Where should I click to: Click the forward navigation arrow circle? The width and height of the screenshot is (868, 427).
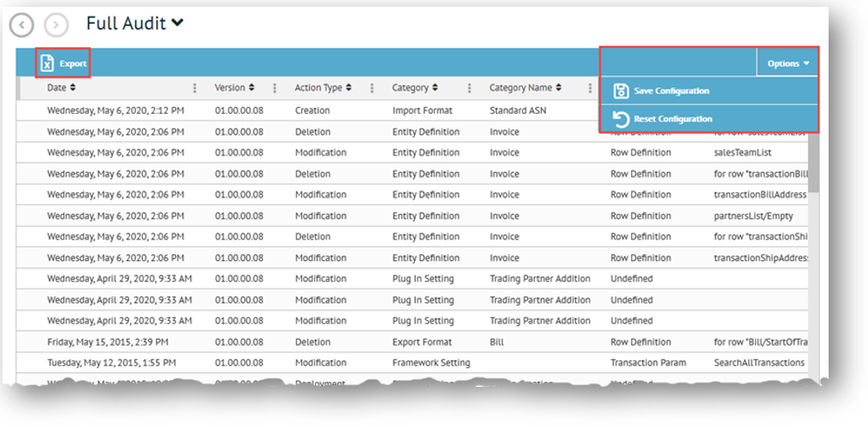pyautogui.click(x=56, y=25)
